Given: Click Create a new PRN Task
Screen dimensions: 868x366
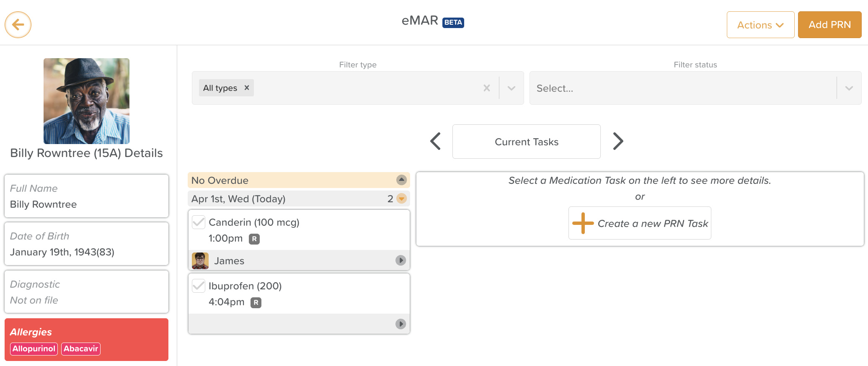Looking at the screenshot, I should pyautogui.click(x=652, y=223).
